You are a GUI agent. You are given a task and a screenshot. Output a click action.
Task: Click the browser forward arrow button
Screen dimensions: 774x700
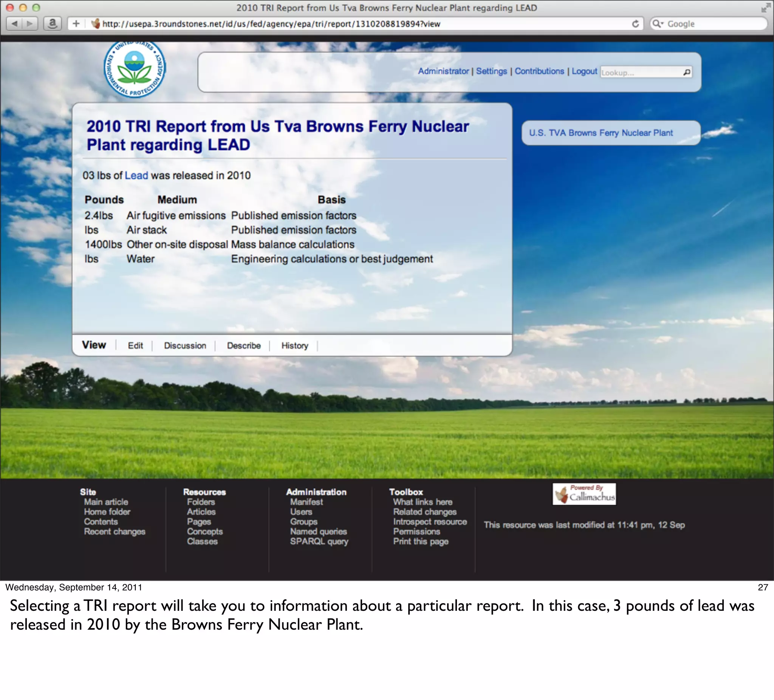pyautogui.click(x=29, y=24)
